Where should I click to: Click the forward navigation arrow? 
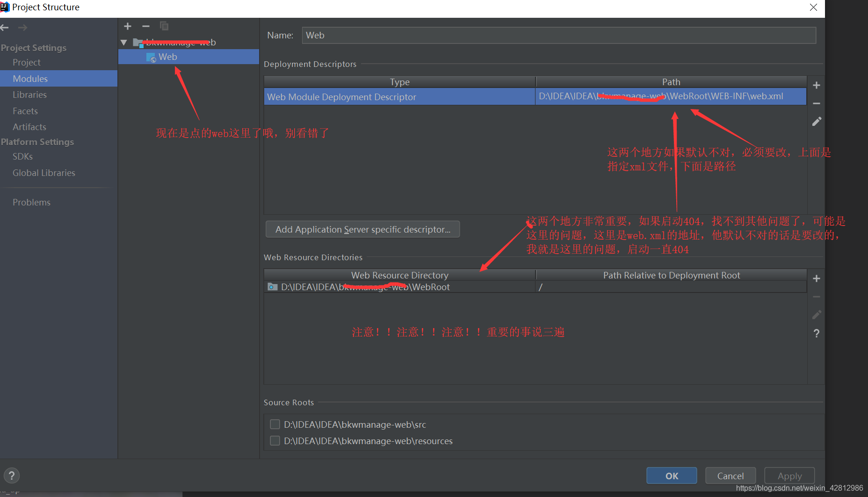coord(22,28)
